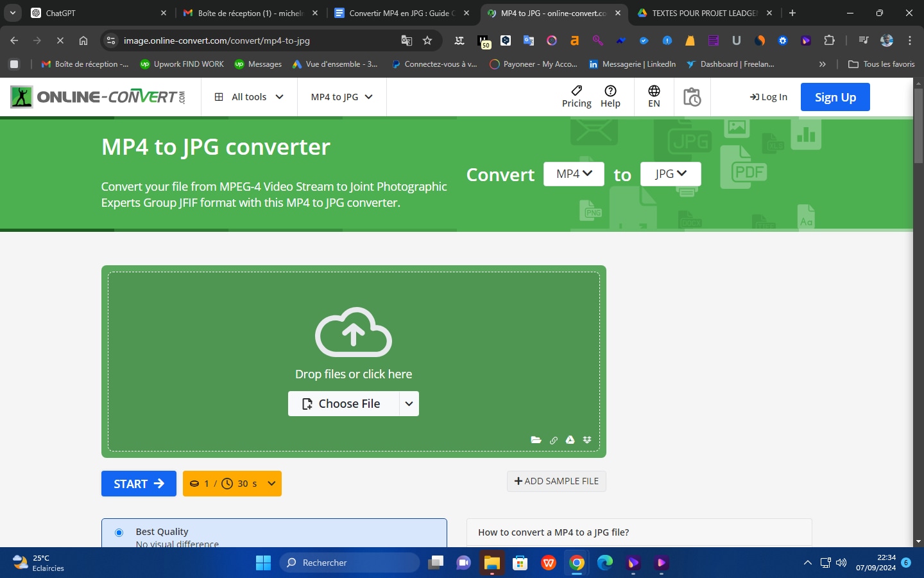Open the tab search dropdown in Chrome
Screen dimensions: 924x578
tap(13, 13)
